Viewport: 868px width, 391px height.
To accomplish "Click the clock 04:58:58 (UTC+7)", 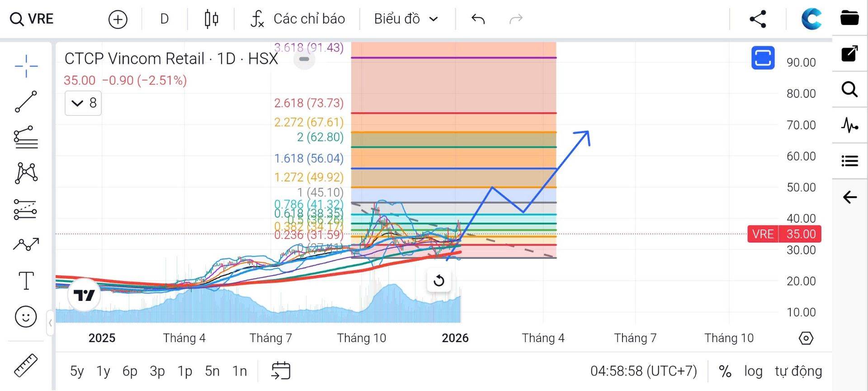I will coord(643,372).
